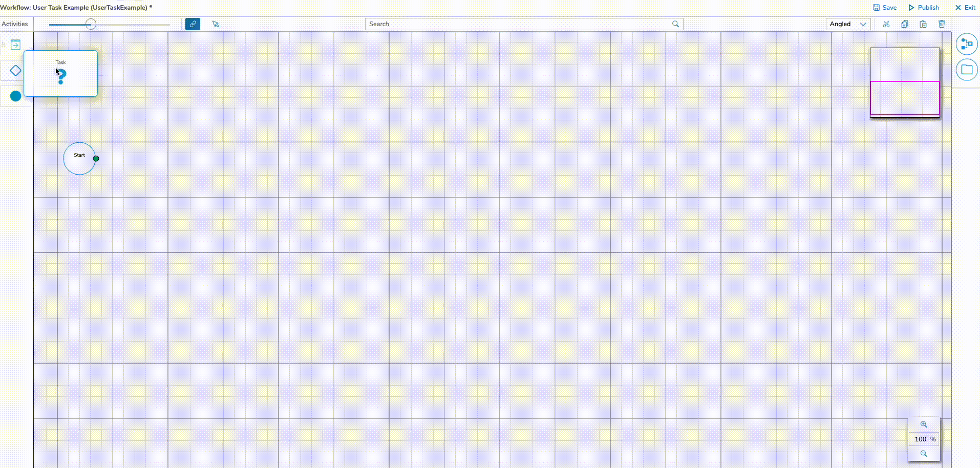Pick the filled circle end event shape
Screen dimensions: 980x468
click(x=16, y=96)
